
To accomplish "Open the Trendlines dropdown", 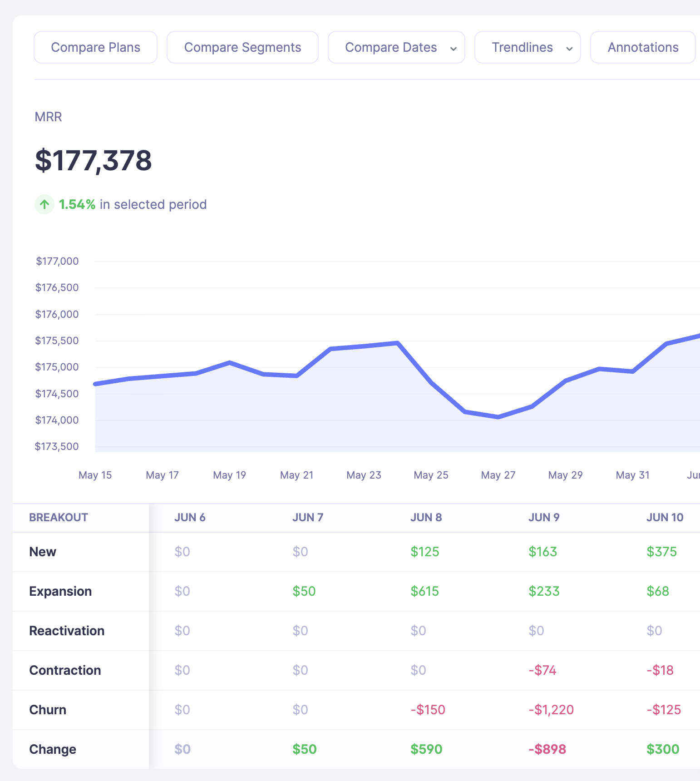I will 527,47.
